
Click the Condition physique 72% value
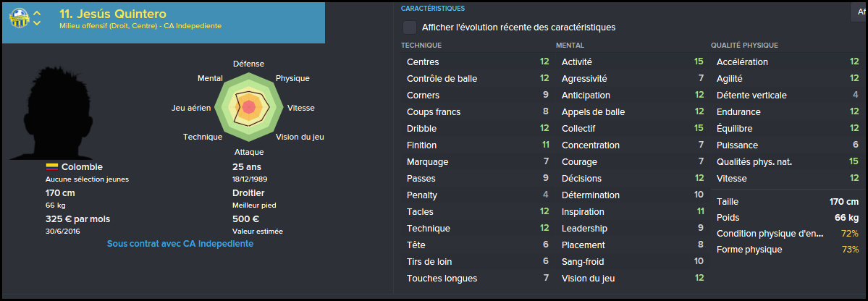[850, 234]
